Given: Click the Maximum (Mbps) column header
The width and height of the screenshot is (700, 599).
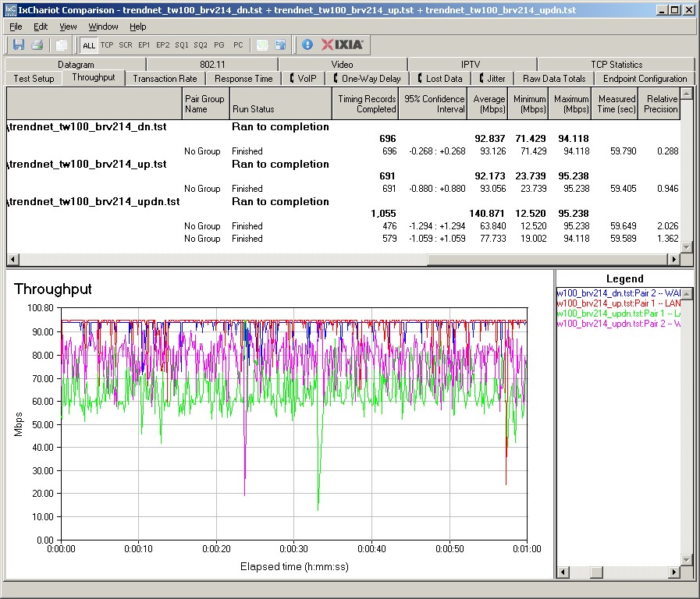Looking at the screenshot, I should coord(570,104).
